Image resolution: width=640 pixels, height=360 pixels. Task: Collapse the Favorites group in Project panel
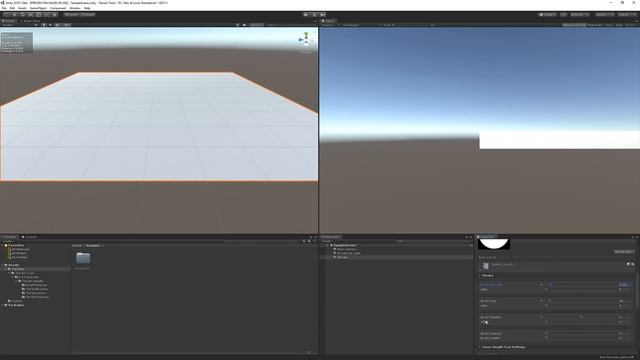point(2,245)
